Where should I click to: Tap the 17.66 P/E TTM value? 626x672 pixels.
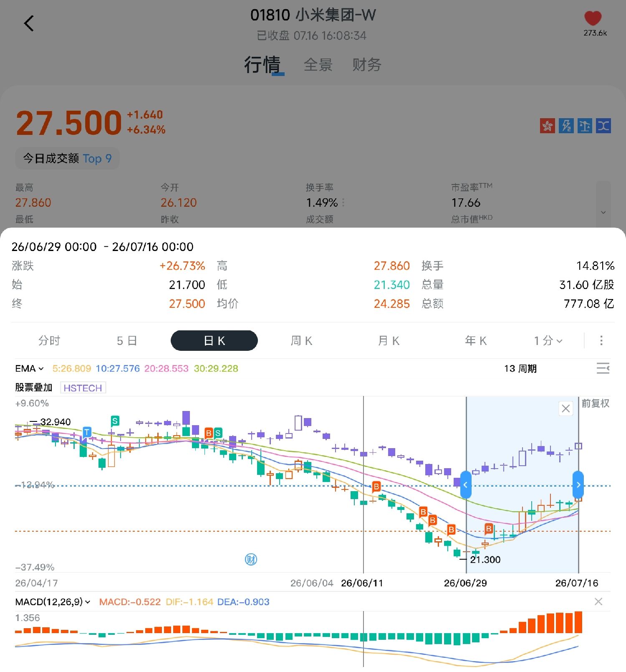[466, 203]
